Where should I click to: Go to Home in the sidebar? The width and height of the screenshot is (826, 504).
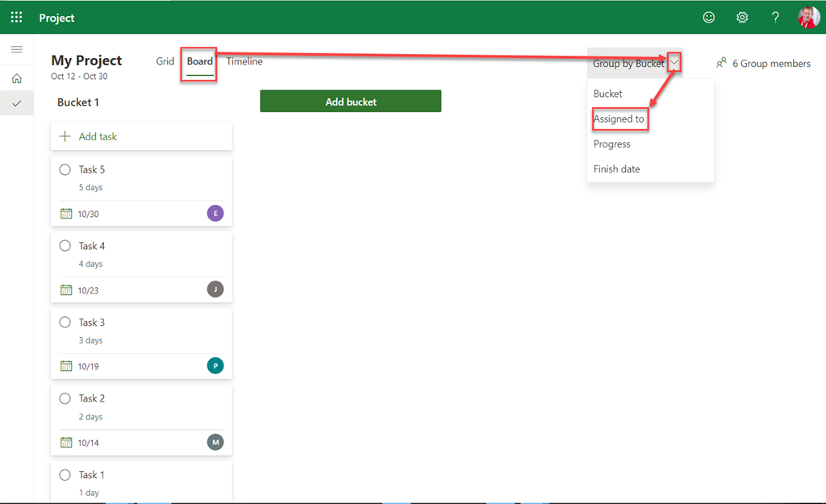coord(16,78)
